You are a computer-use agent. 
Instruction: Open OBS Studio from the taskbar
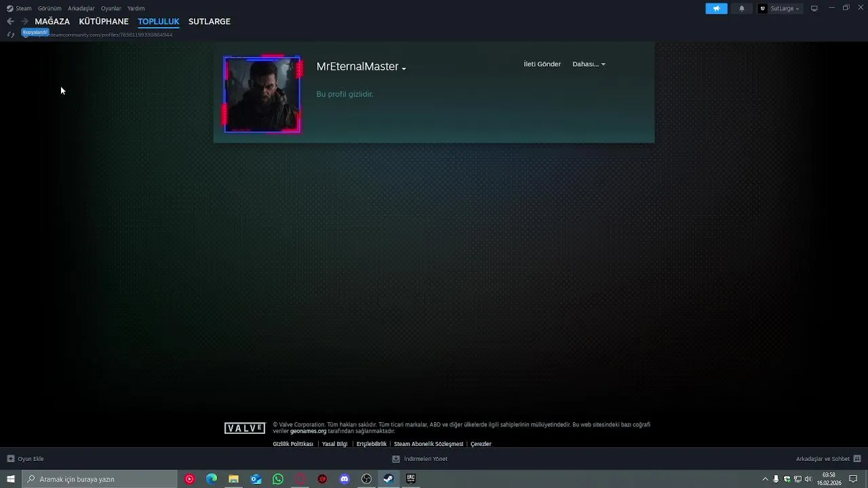[367, 479]
